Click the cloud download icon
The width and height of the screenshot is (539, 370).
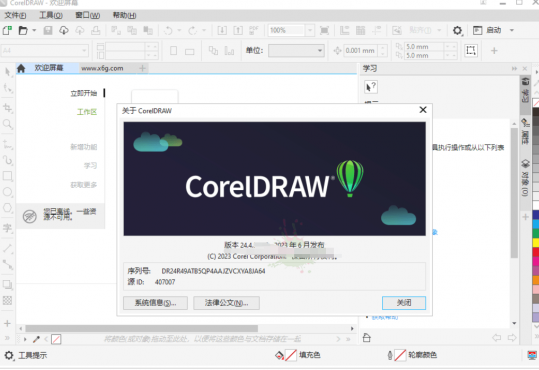[64, 31]
